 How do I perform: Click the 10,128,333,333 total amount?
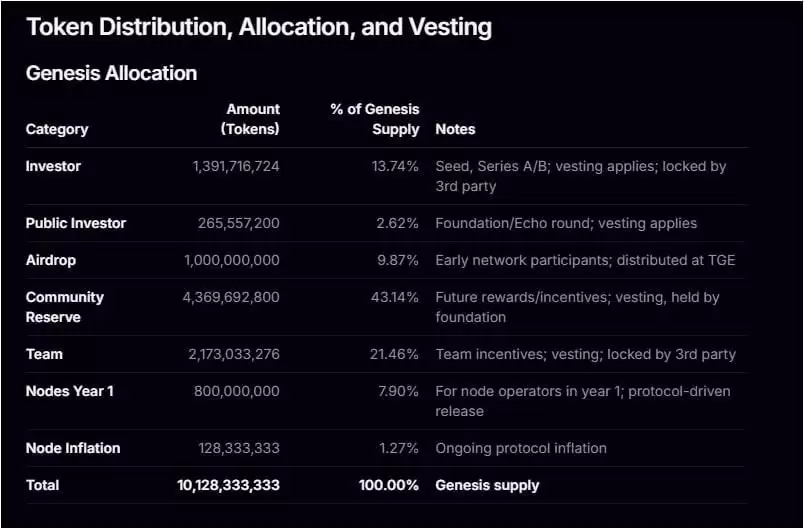229,485
